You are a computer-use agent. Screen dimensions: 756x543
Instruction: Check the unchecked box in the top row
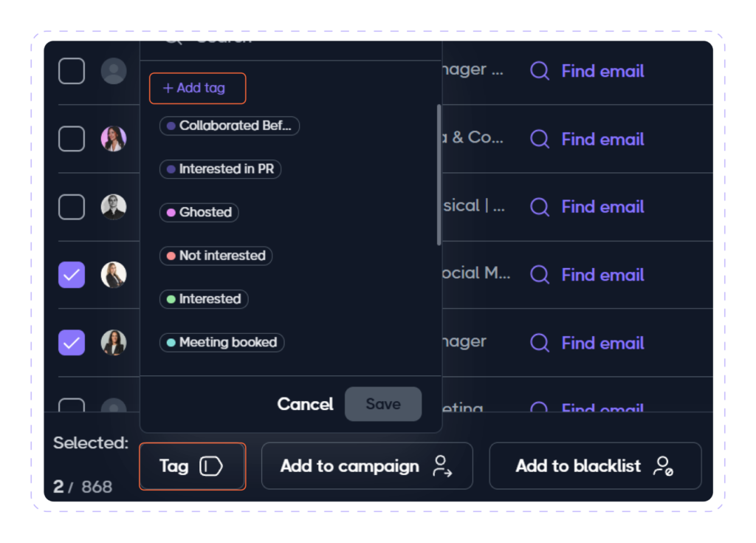coord(72,71)
